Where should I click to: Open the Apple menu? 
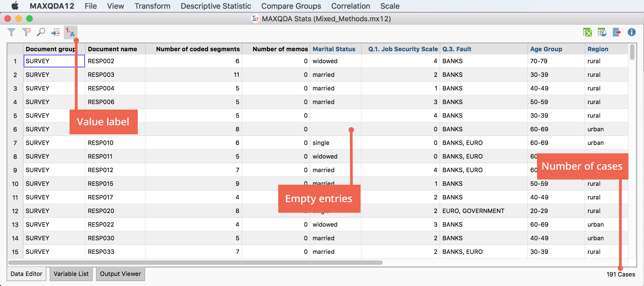click(x=15, y=6)
